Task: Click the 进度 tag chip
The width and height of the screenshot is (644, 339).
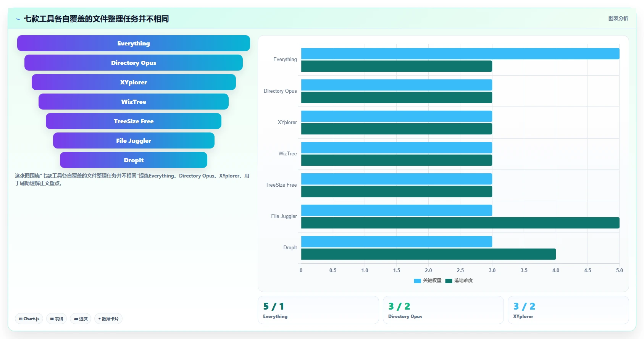Action: point(81,319)
